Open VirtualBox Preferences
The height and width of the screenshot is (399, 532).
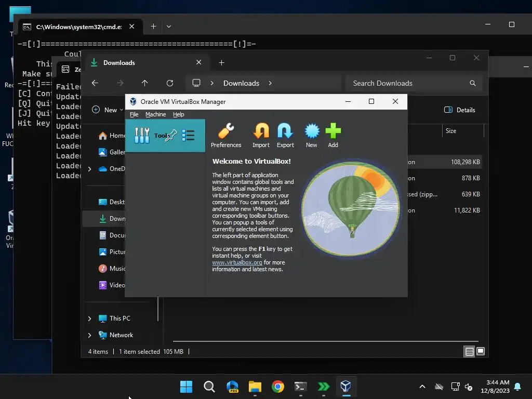pos(226,136)
